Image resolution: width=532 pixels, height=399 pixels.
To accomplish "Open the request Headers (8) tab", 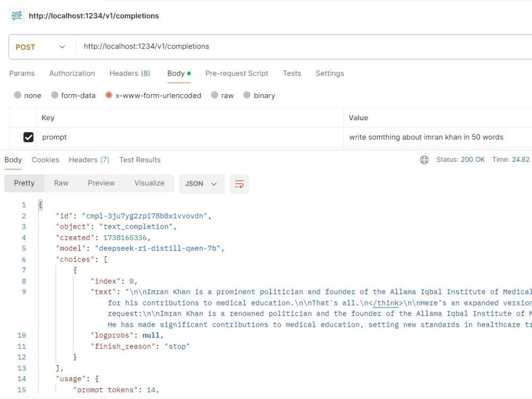I will coord(130,73).
